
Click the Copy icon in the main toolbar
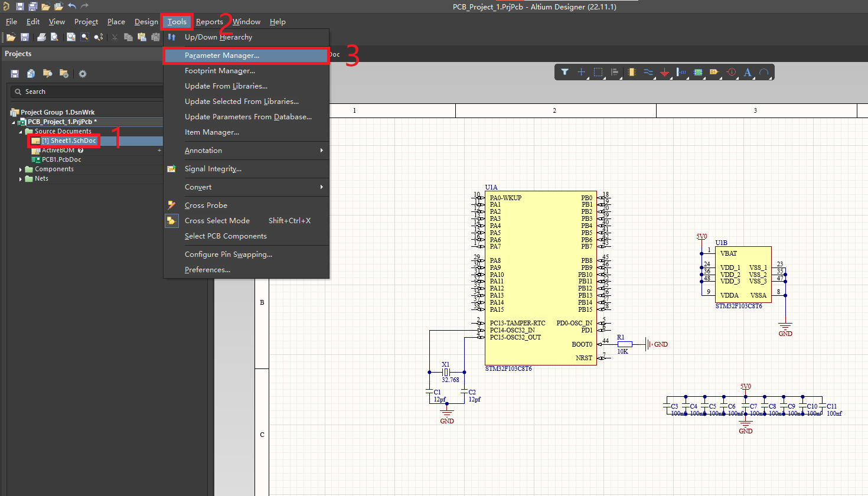(128, 37)
